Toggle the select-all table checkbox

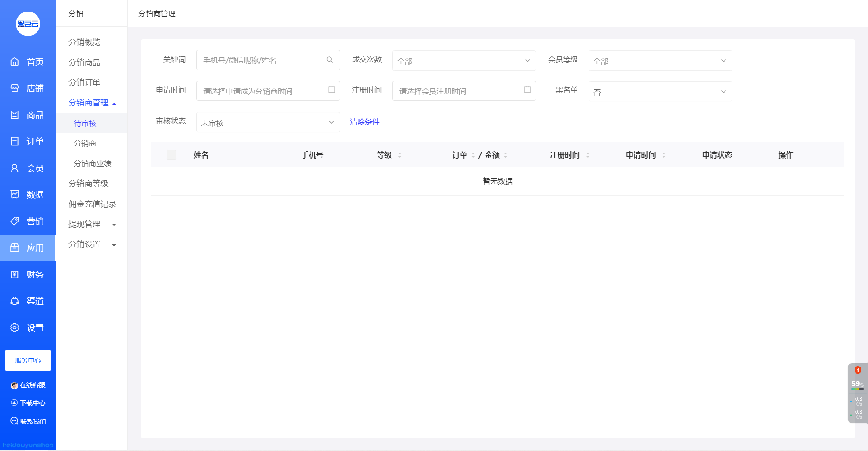coord(171,155)
